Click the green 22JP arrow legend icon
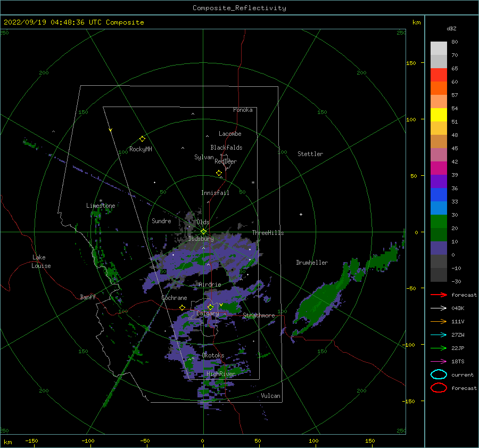 coord(439,348)
